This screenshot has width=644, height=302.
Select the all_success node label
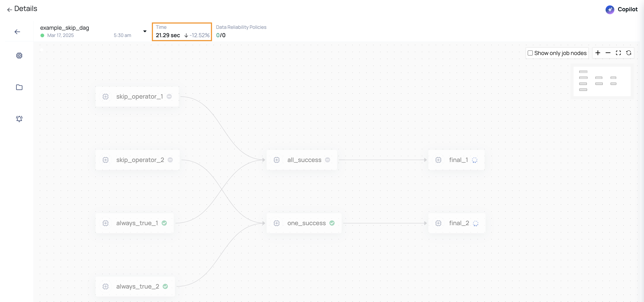(x=304, y=160)
